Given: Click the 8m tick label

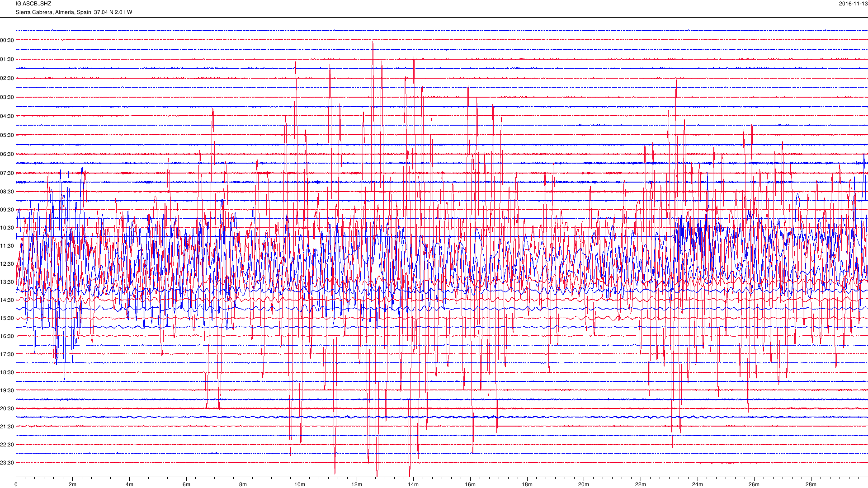Looking at the screenshot, I should [243, 484].
